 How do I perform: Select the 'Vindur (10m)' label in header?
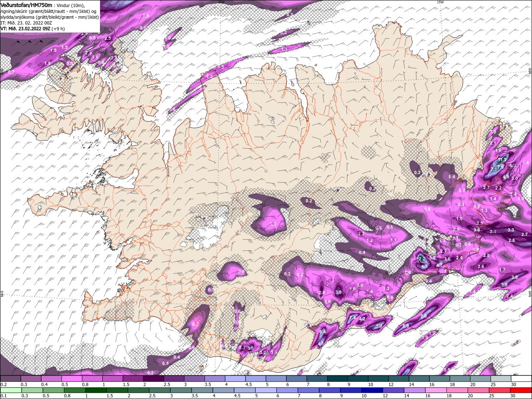(71, 5)
